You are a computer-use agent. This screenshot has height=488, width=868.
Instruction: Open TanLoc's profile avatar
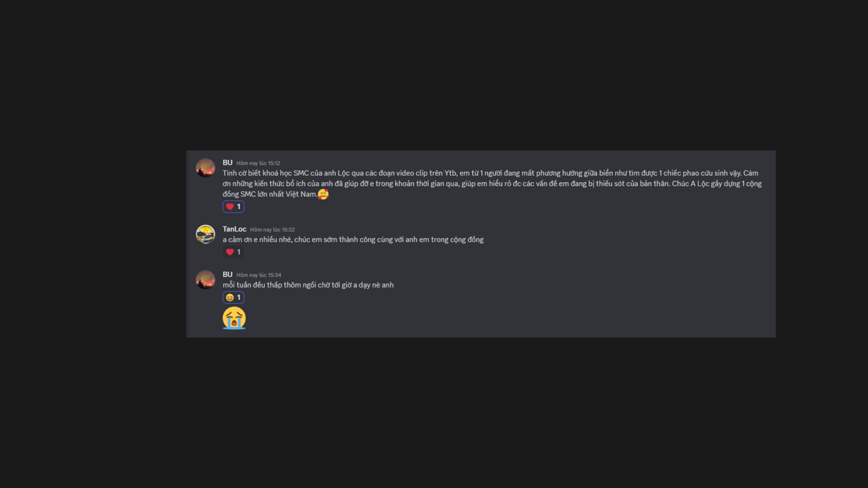[205, 234]
